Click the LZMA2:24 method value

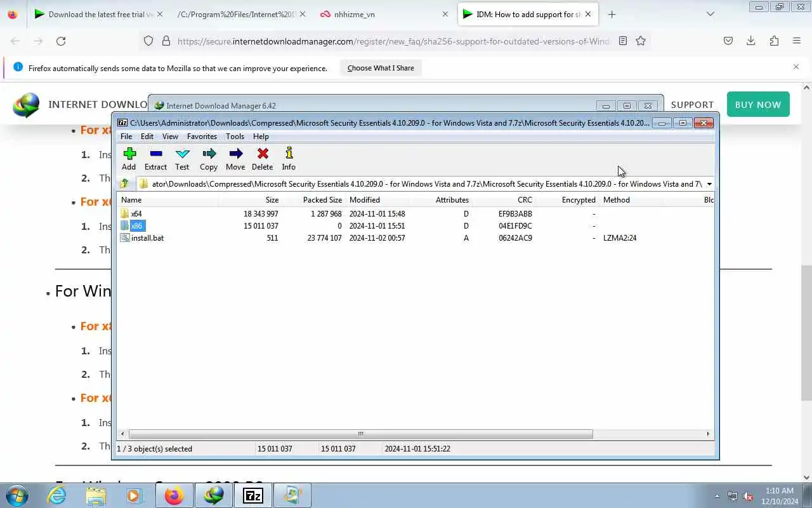[620, 238]
